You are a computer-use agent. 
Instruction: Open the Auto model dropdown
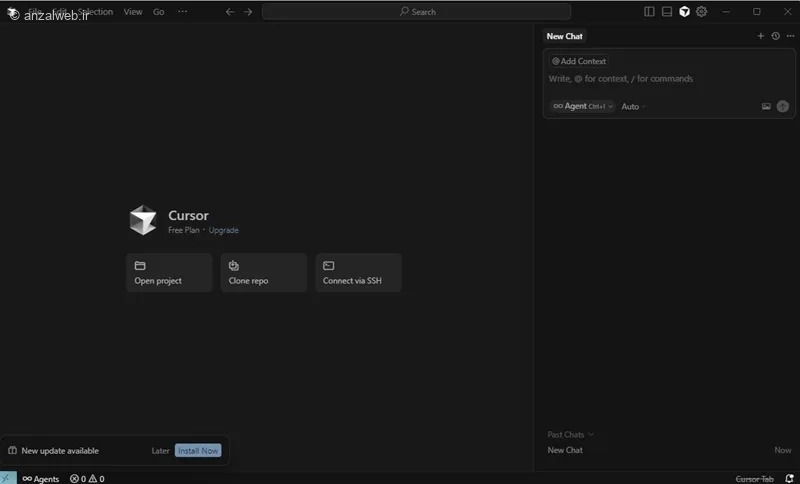point(633,106)
